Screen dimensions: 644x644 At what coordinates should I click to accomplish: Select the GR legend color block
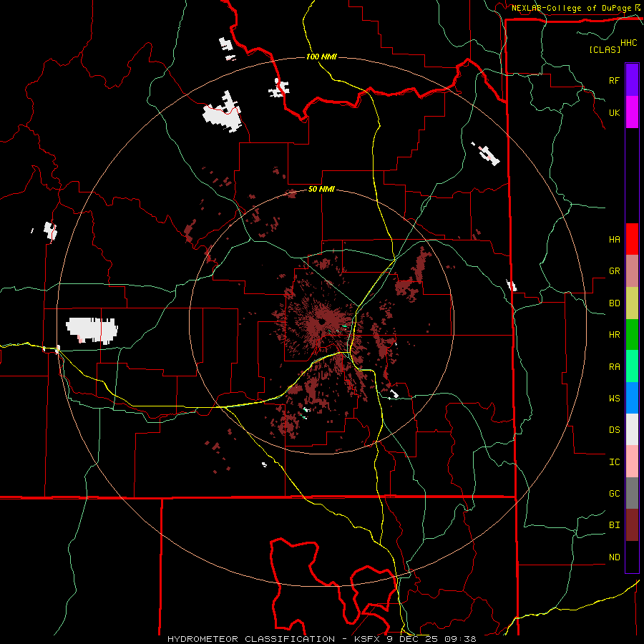pyautogui.click(x=632, y=271)
